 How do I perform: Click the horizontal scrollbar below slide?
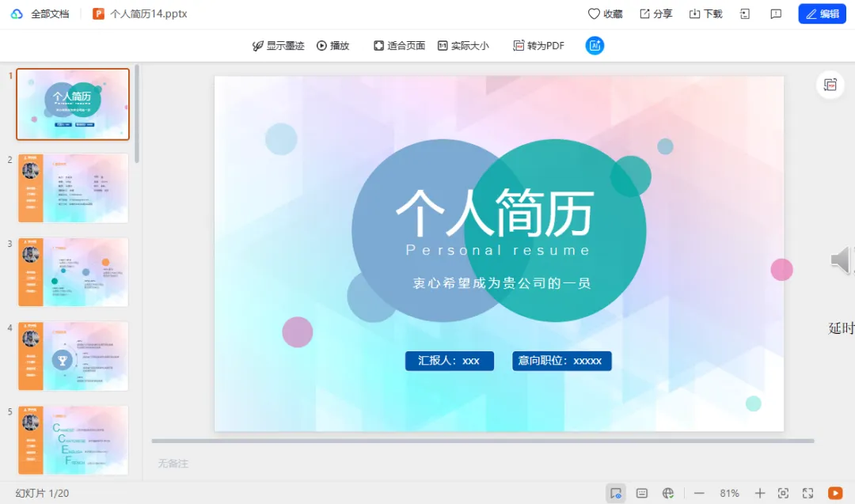[x=483, y=441]
